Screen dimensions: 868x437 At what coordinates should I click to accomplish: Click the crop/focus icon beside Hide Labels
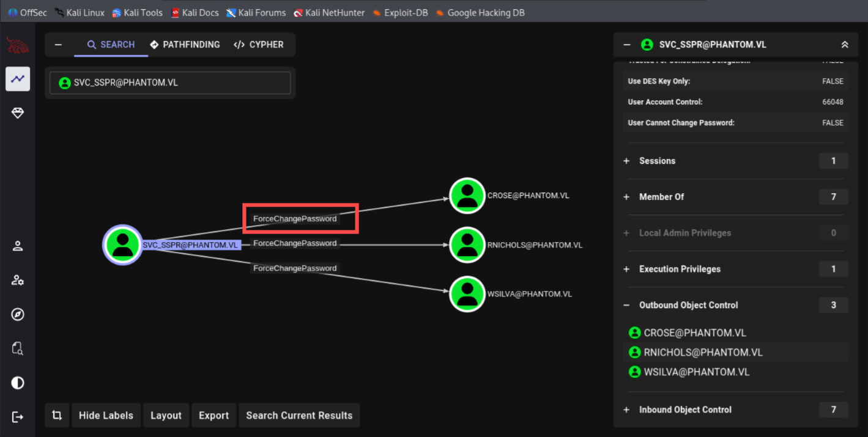pos(57,416)
